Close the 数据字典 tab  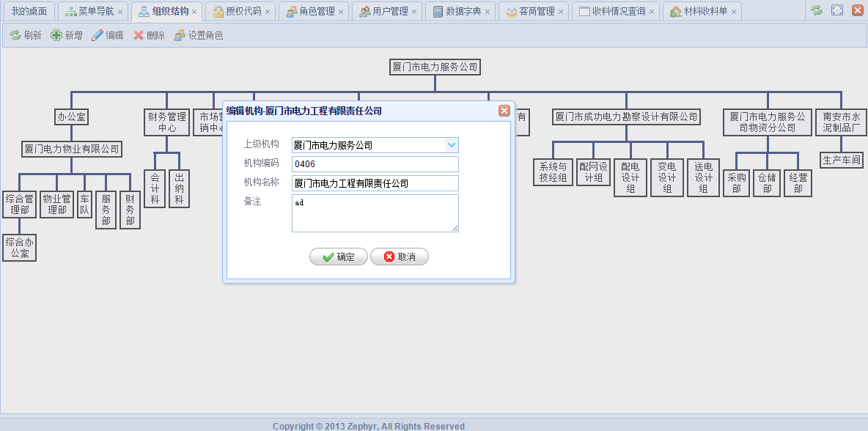coord(487,12)
